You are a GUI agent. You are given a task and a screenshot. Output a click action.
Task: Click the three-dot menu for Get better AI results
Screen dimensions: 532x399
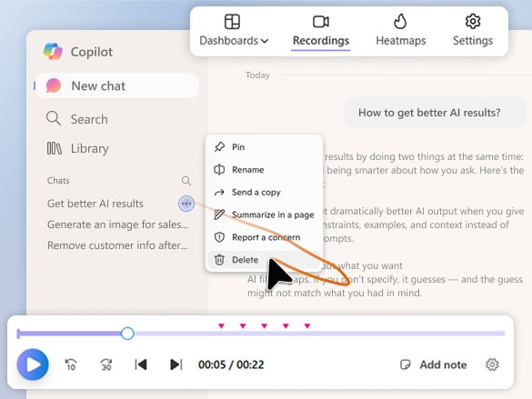[186, 204]
